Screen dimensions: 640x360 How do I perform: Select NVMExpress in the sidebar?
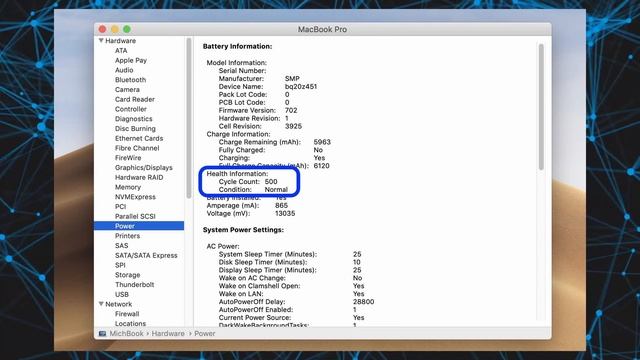click(x=135, y=197)
